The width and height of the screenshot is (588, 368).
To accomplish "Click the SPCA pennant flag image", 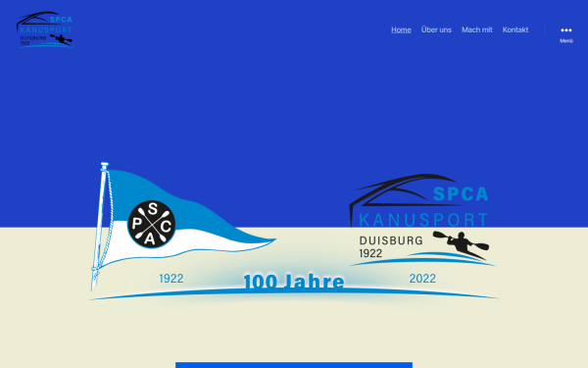I will (x=182, y=227).
